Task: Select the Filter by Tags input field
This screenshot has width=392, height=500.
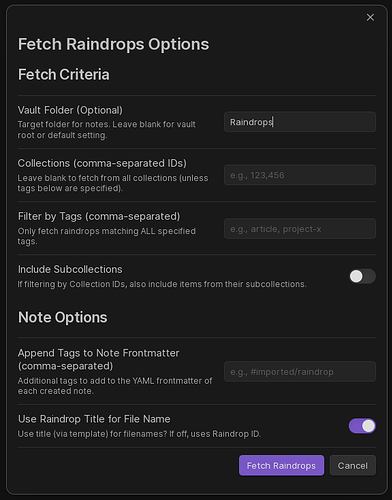Action: (300, 229)
